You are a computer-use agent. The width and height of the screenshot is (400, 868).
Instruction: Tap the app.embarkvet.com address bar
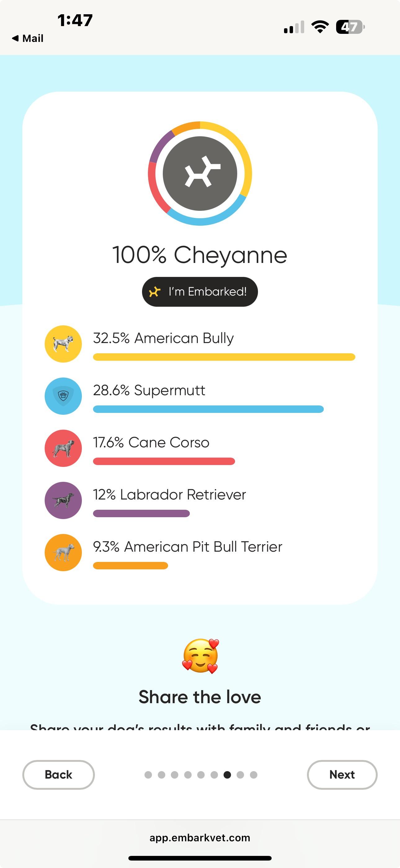200,838
